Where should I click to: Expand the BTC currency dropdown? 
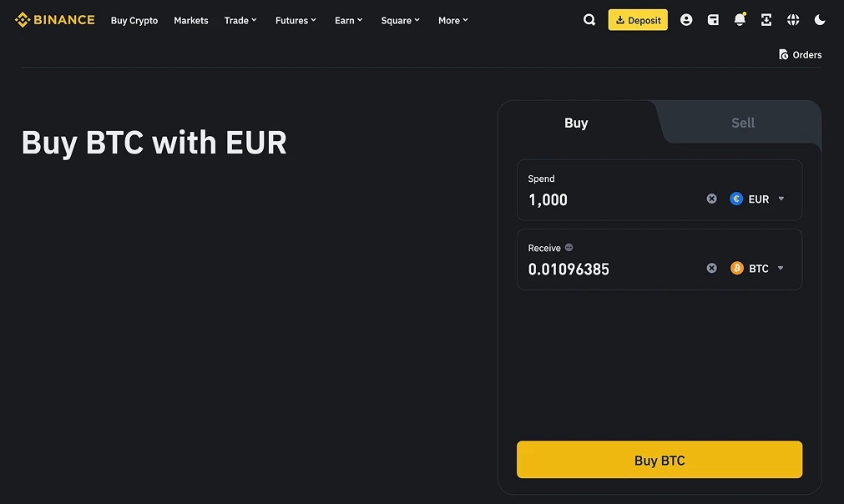tap(758, 268)
